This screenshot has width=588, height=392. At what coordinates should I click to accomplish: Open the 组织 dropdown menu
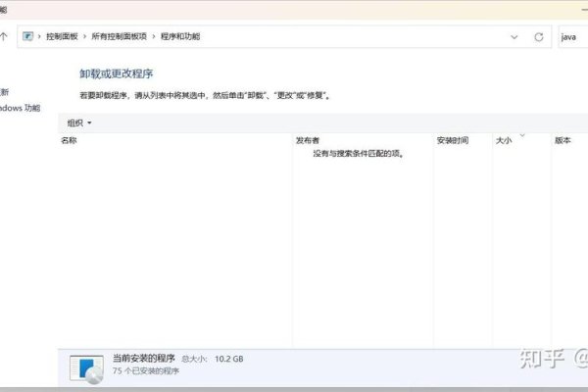click(79, 122)
